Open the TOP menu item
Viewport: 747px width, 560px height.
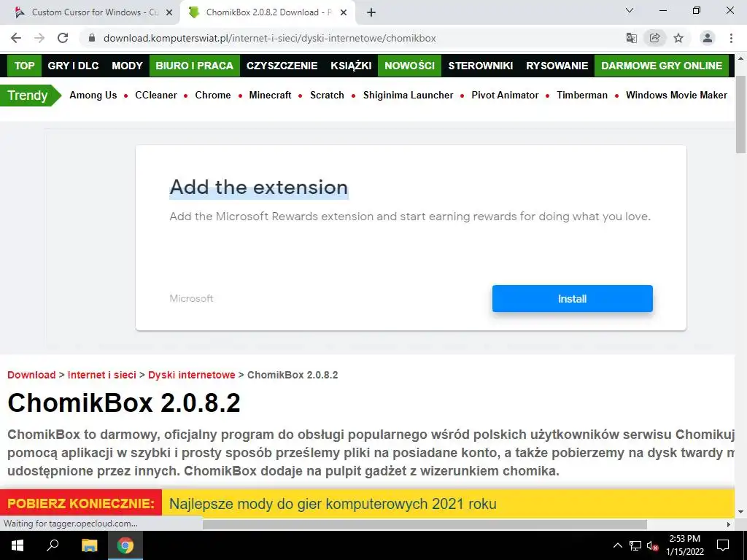[24, 66]
